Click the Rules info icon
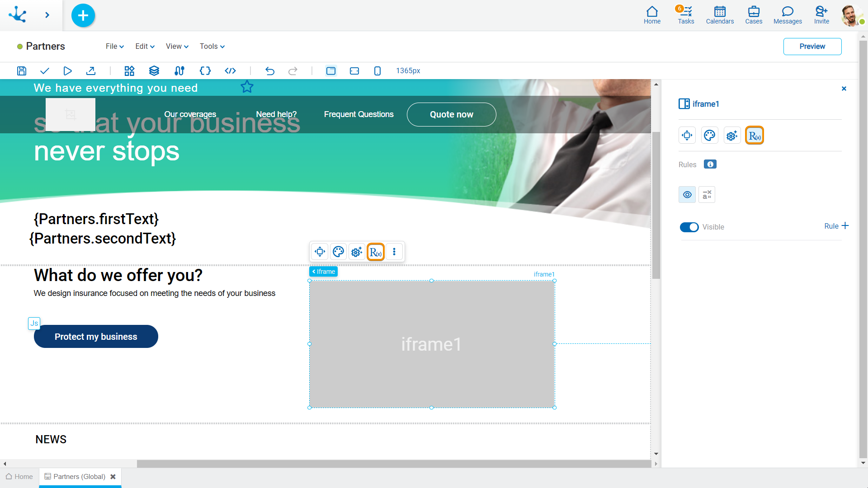 point(710,164)
